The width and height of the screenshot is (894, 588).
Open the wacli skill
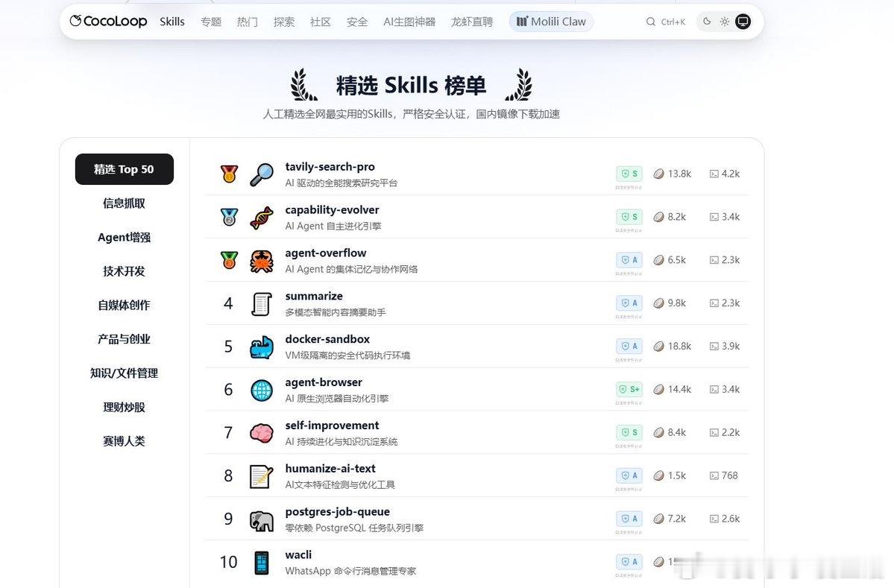298,555
